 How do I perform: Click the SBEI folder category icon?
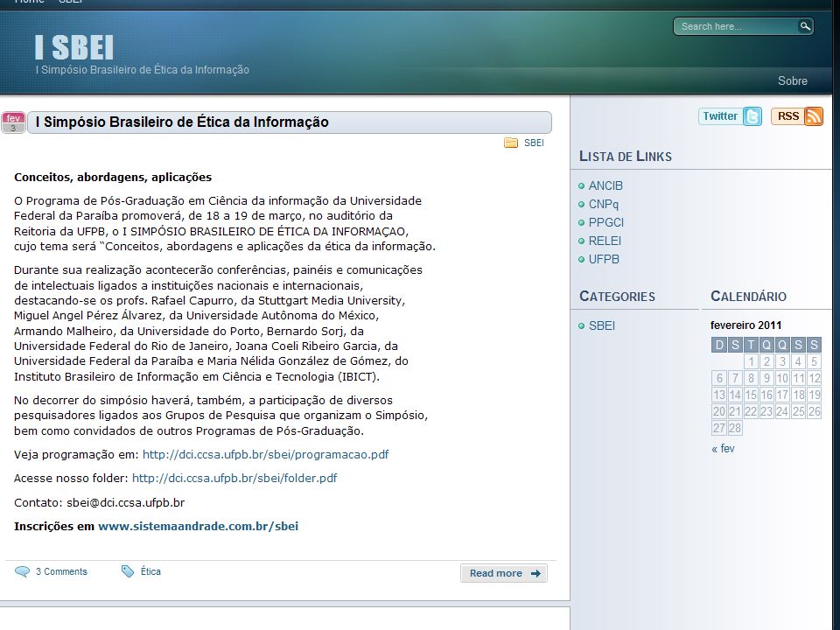(x=511, y=143)
